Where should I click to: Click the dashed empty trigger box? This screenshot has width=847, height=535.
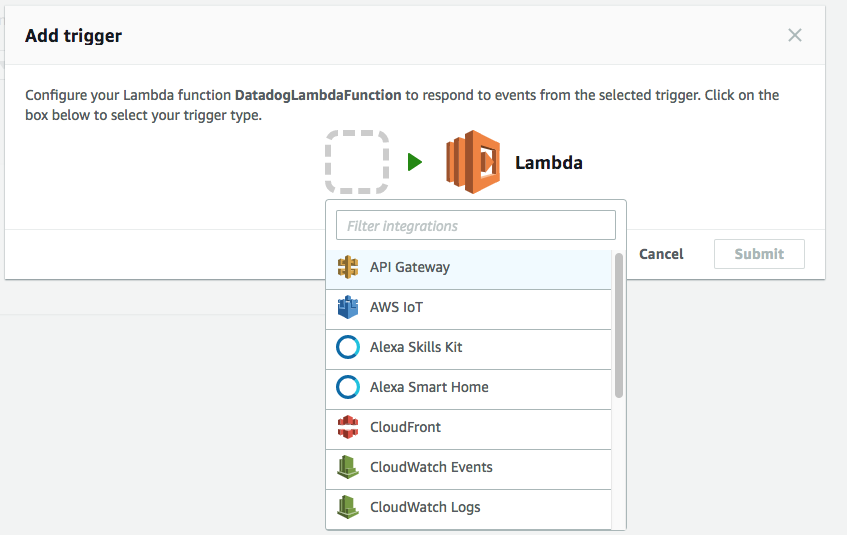[357, 162]
